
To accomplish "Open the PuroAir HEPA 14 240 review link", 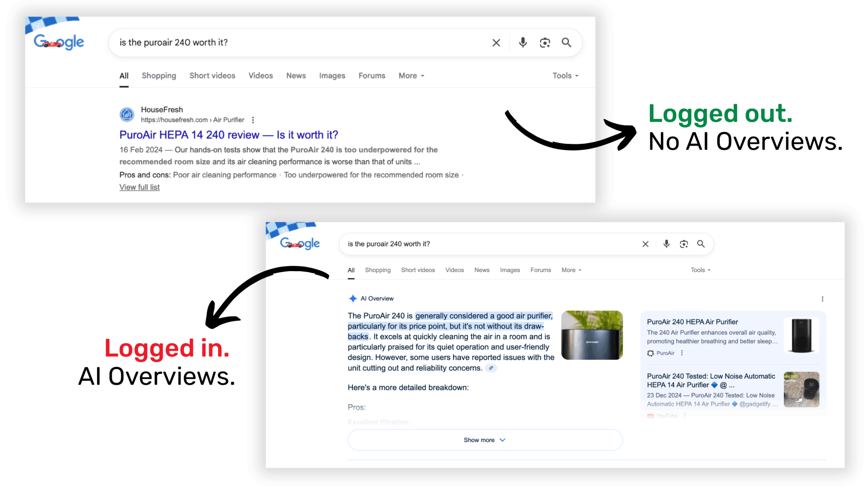I will pyautogui.click(x=229, y=135).
